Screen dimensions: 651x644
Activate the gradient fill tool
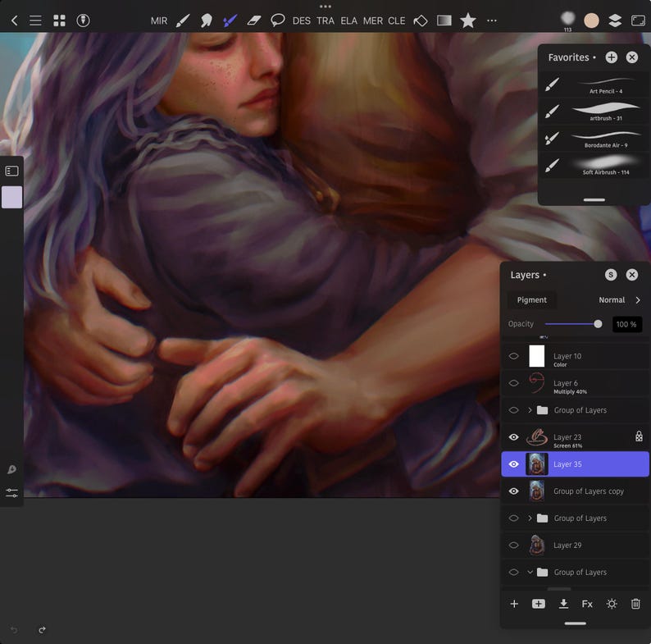point(444,21)
